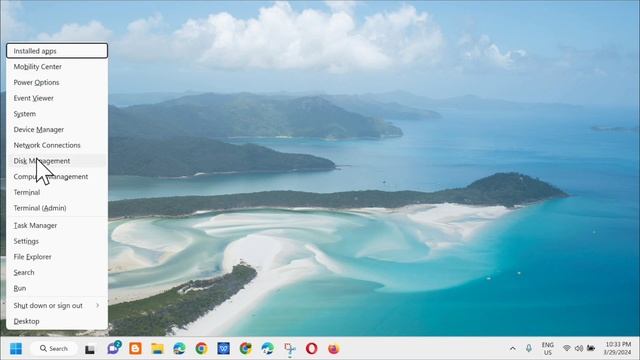The width and height of the screenshot is (640, 360).
Task: Choose Network Connections
Action: click(57, 145)
